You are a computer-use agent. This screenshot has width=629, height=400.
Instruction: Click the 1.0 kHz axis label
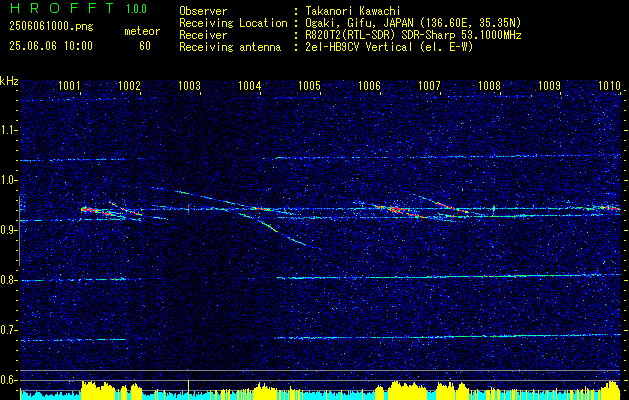[x=9, y=180]
